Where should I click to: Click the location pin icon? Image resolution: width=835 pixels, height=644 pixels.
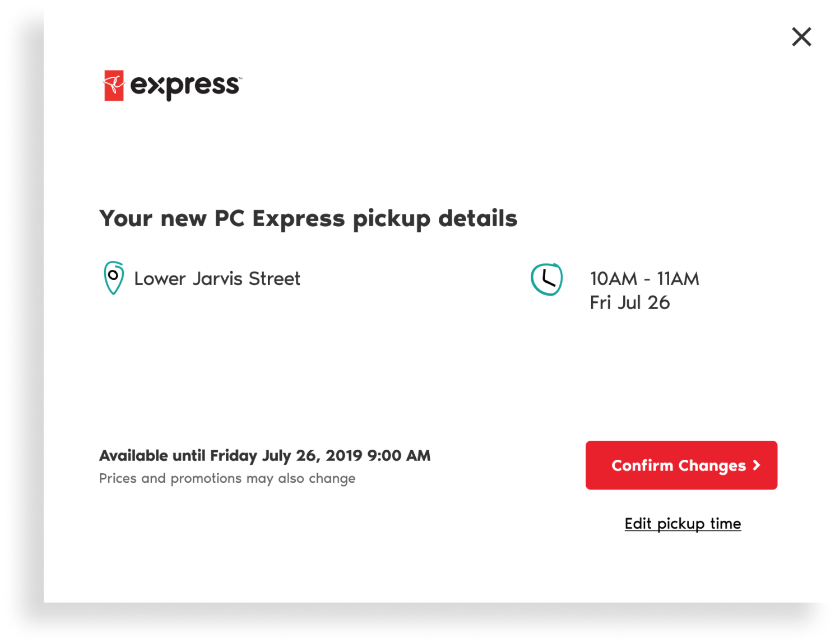pos(114,278)
